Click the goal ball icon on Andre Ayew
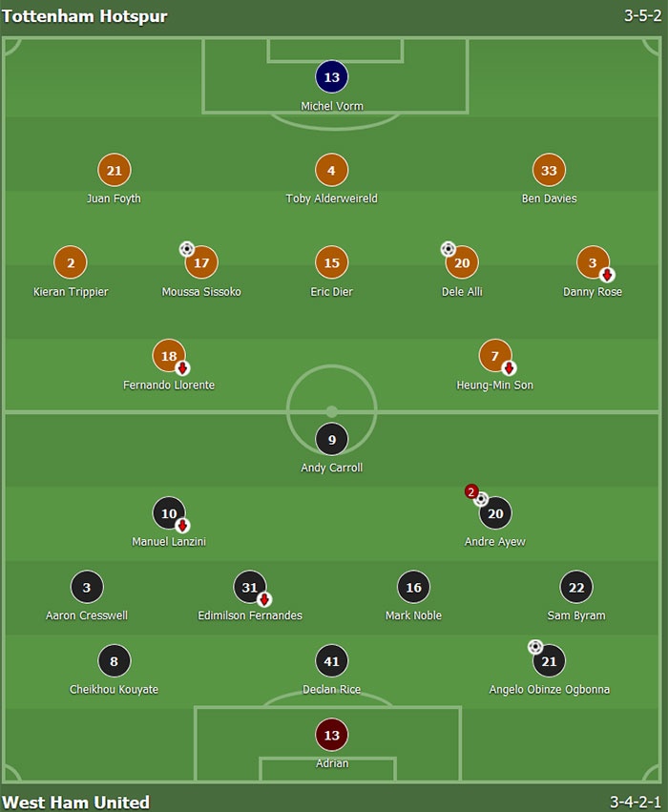668x812 pixels. point(482,499)
